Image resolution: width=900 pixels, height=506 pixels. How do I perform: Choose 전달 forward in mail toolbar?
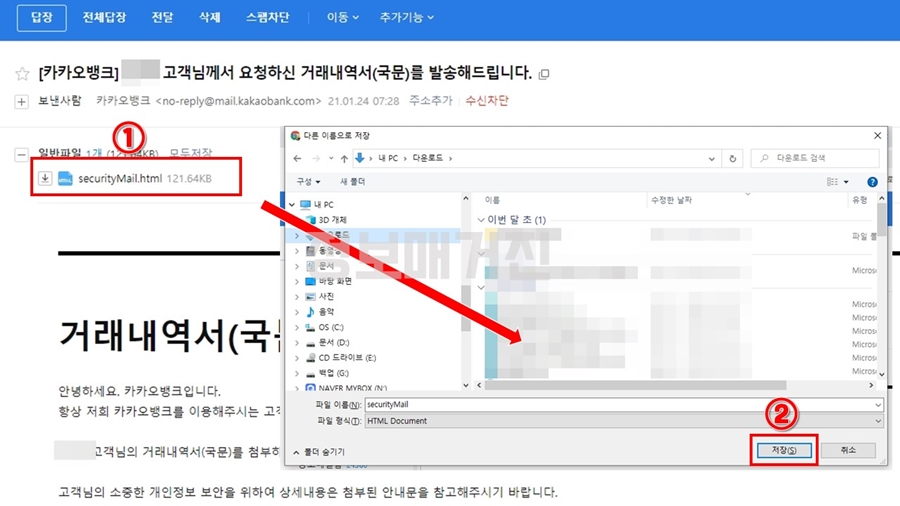162,18
